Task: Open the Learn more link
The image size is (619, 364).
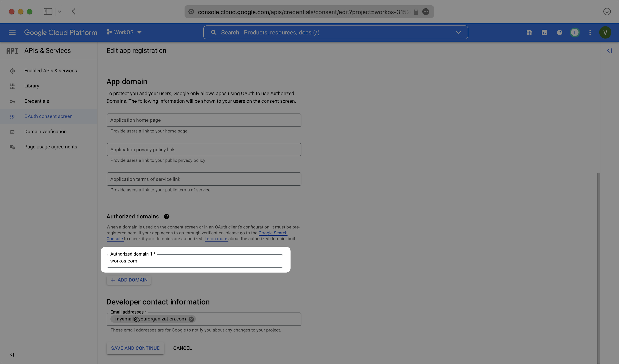Action: tap(216, 239)
